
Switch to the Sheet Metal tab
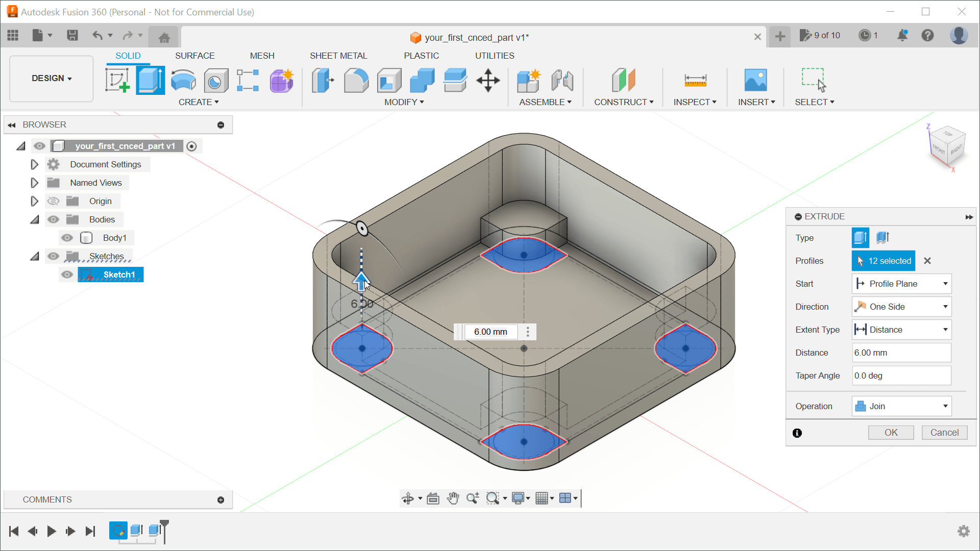pos(338,55)
